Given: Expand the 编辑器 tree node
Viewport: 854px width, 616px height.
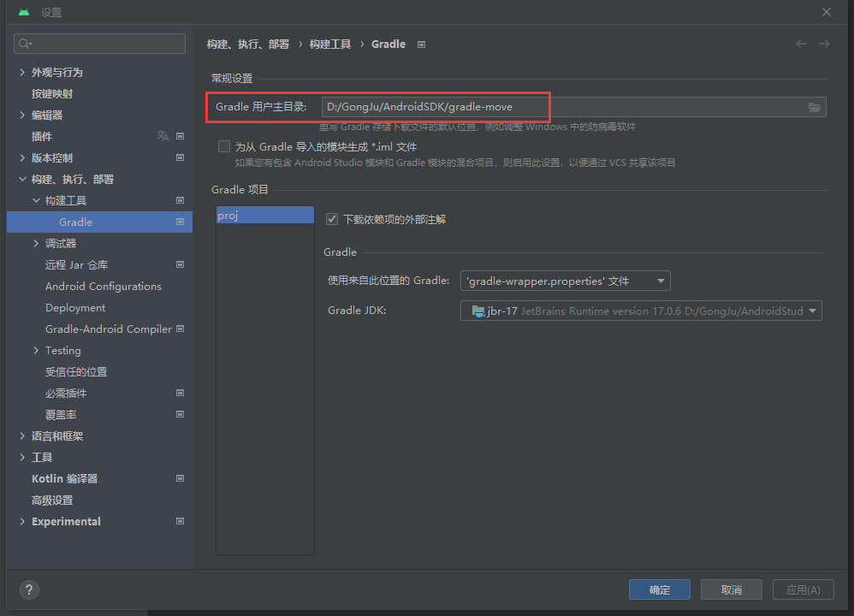Looking at the screenshot, I should [x=22, y=115].
